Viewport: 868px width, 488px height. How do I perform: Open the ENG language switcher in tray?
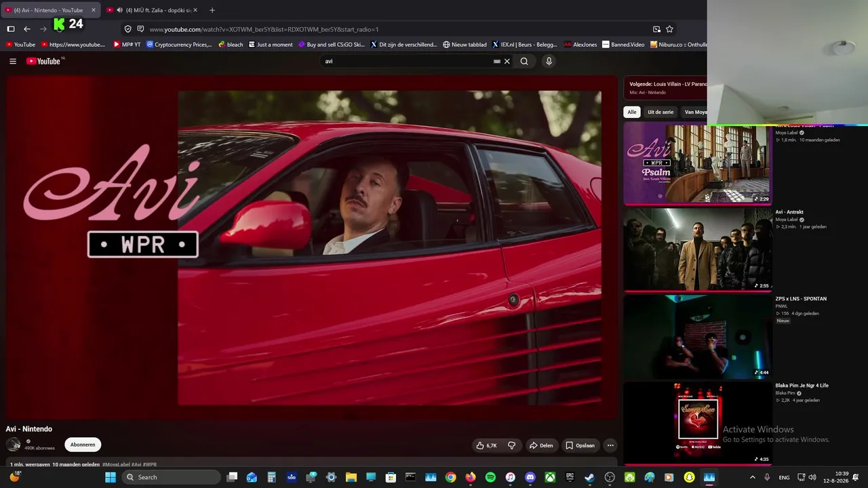(x=784, y=477)
